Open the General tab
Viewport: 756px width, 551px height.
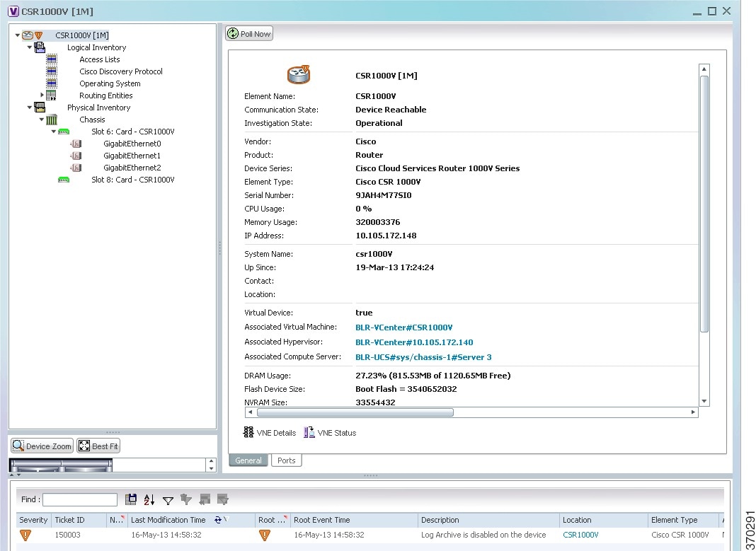(x=248, y=460)
